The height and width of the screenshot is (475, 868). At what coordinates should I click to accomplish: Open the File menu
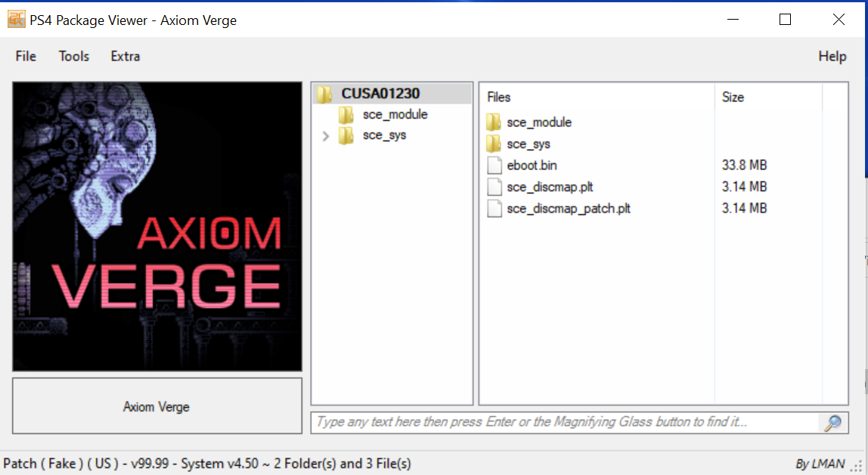click(x=26, y=56)
